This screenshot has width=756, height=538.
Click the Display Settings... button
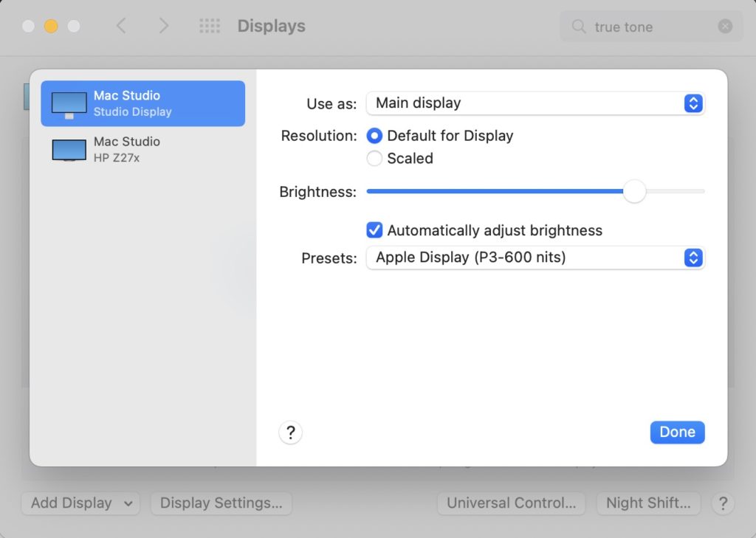tap(221, 503)
